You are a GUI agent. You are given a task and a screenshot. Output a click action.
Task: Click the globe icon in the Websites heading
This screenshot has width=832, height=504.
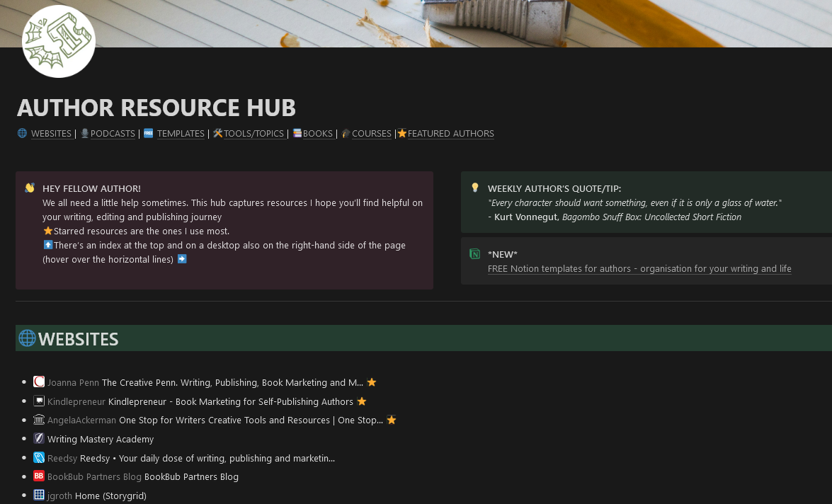[x=27, y=338]
